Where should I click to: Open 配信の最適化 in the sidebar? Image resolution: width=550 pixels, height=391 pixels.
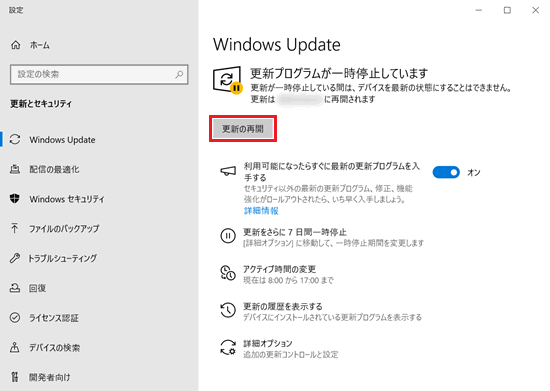(99, 169)
